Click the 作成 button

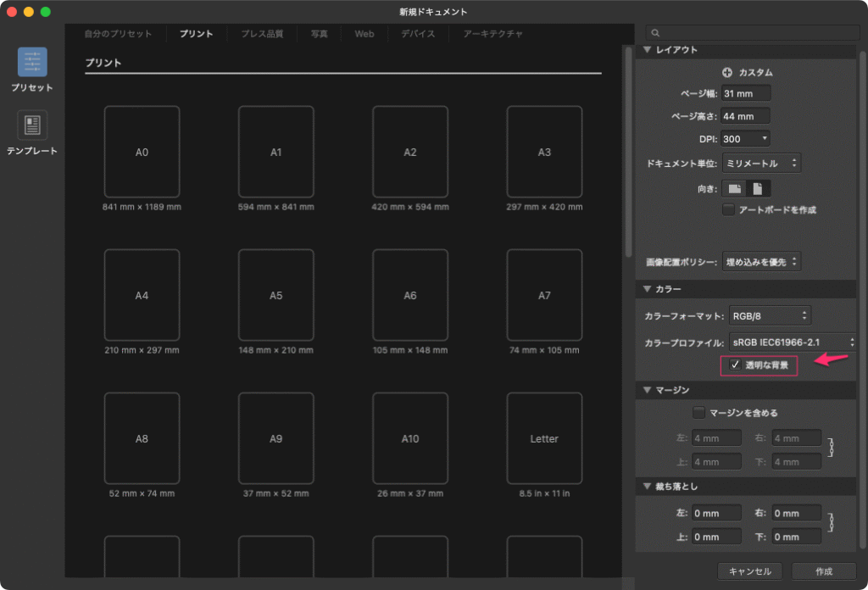(x=823, y=571)
